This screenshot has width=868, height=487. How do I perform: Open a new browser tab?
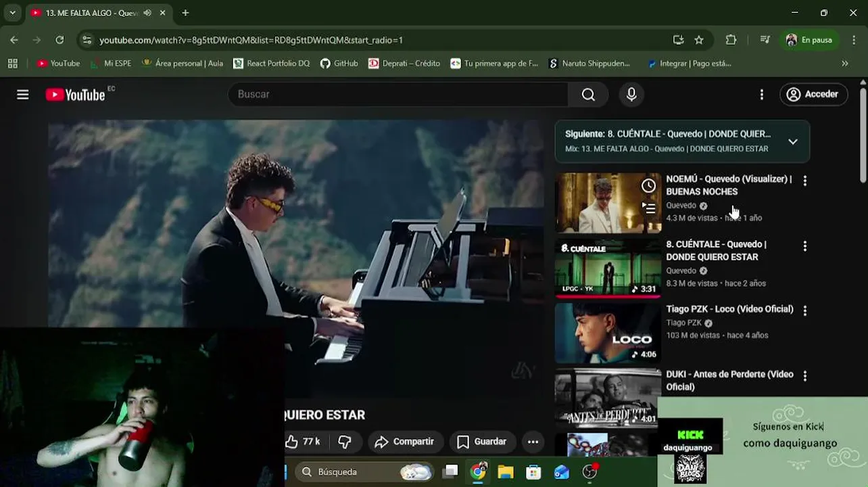coord(185,13)
